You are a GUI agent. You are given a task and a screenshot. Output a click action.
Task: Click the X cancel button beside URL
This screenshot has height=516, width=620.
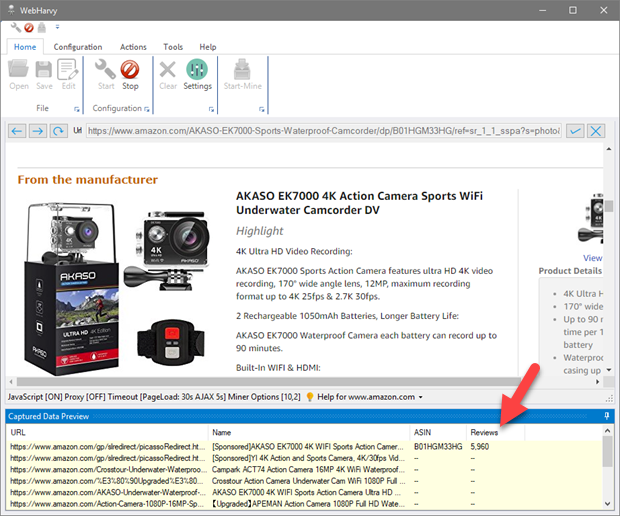[x=596, y=131]
